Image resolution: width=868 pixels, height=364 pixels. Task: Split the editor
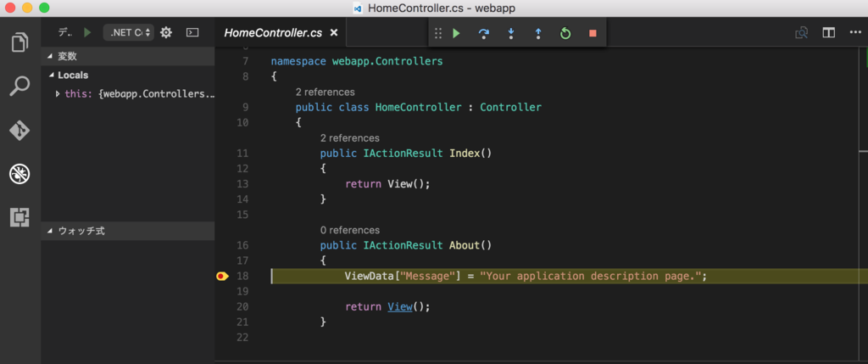[x=828, y=33]
